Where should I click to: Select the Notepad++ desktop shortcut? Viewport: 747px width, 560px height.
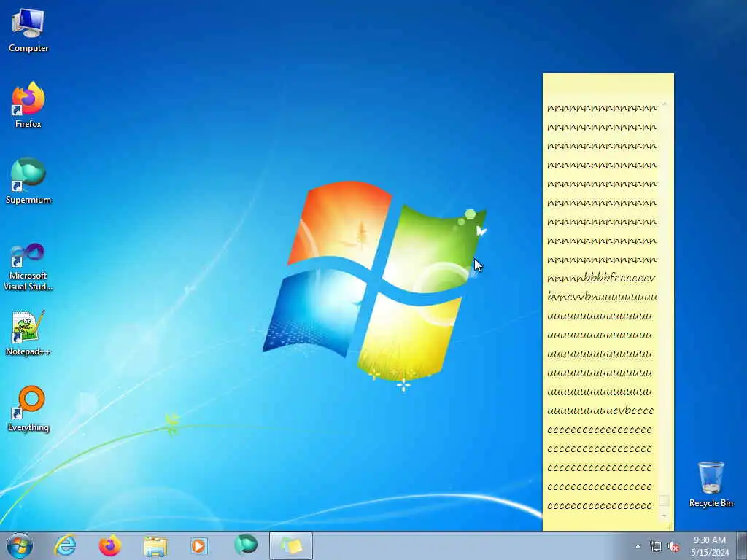tap(28, 332)
